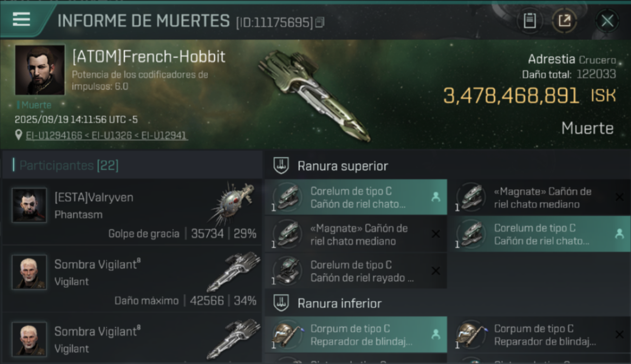Open Valryven's pilot portrait
Viewport: 631px width, 364px height.
[29, 205]
